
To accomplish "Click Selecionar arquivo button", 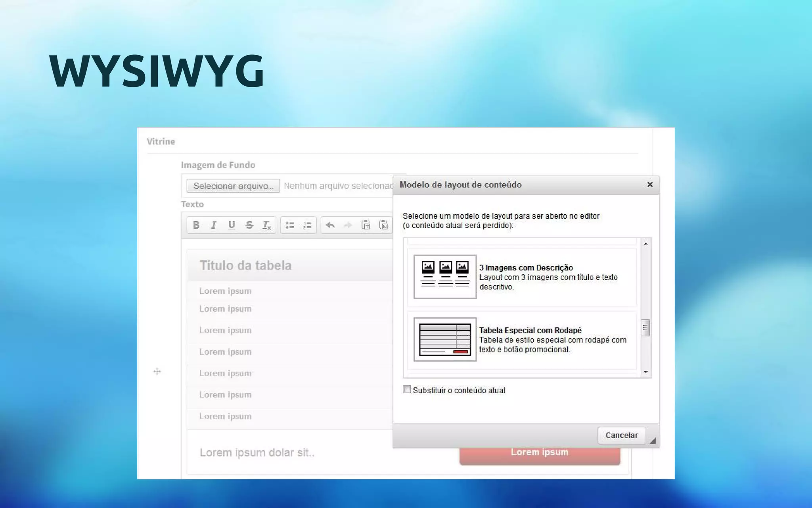I will [x=233, y=186].
